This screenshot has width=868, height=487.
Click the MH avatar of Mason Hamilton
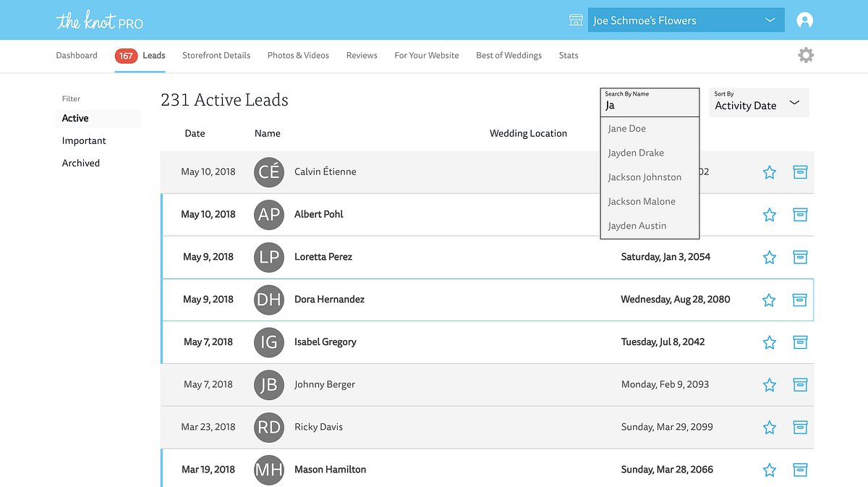[x=269, y=470]
